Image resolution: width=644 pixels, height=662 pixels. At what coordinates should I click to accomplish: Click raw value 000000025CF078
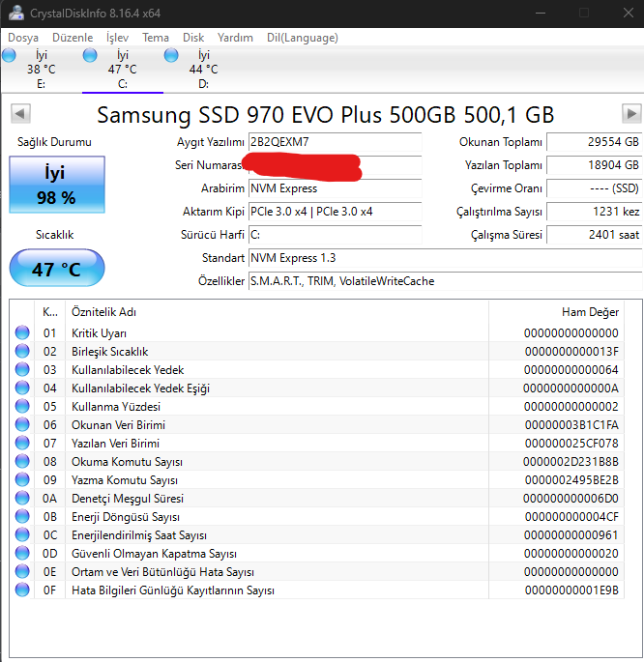[571, 444]
